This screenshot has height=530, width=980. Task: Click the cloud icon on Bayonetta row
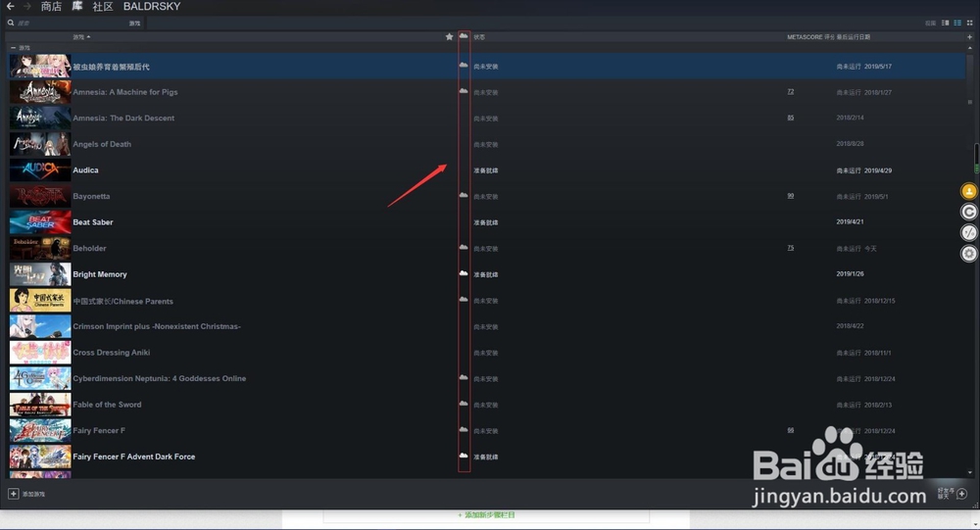464,196
